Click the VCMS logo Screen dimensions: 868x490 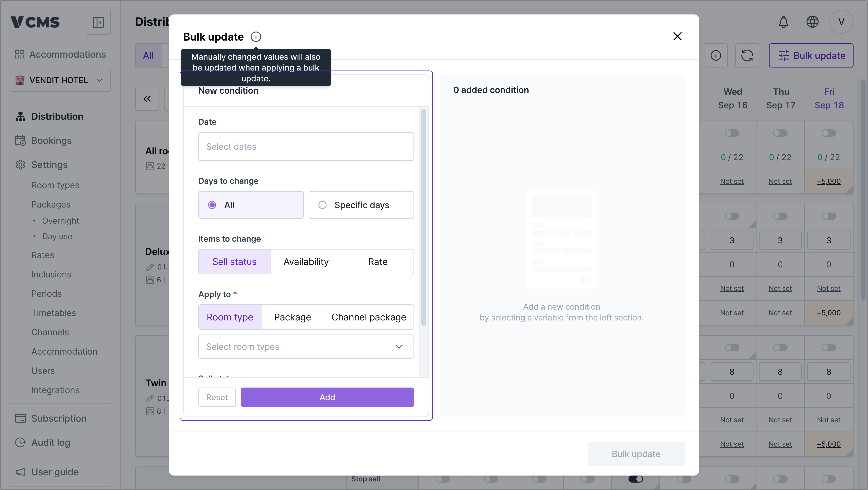(35, 22)
